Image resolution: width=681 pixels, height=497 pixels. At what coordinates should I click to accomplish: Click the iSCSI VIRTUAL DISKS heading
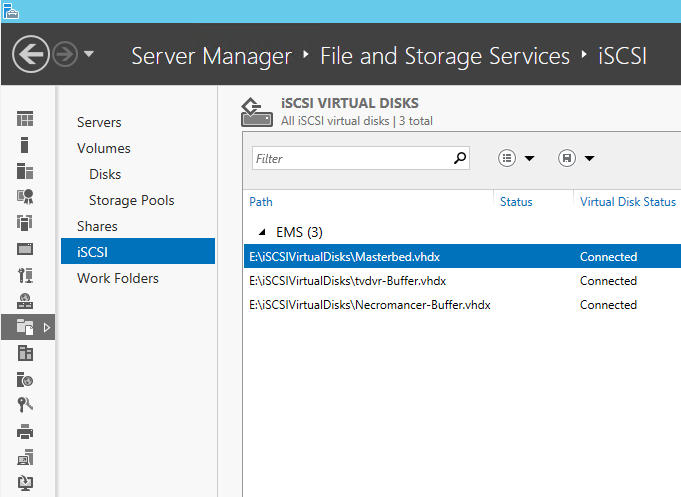tap(350, 103)
